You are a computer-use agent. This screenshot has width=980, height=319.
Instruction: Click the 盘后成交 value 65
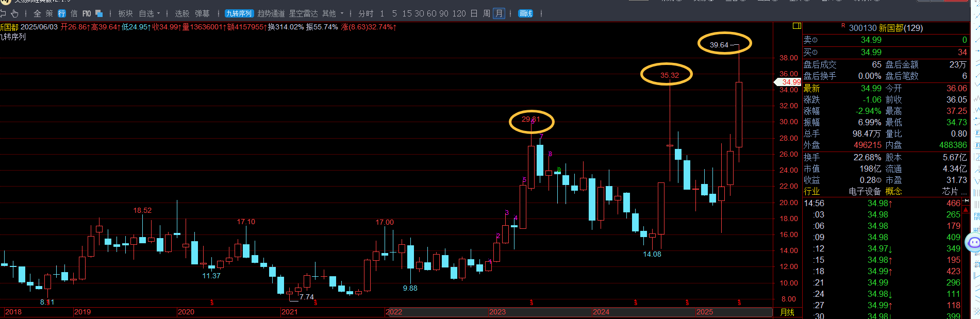click(877, 64)
